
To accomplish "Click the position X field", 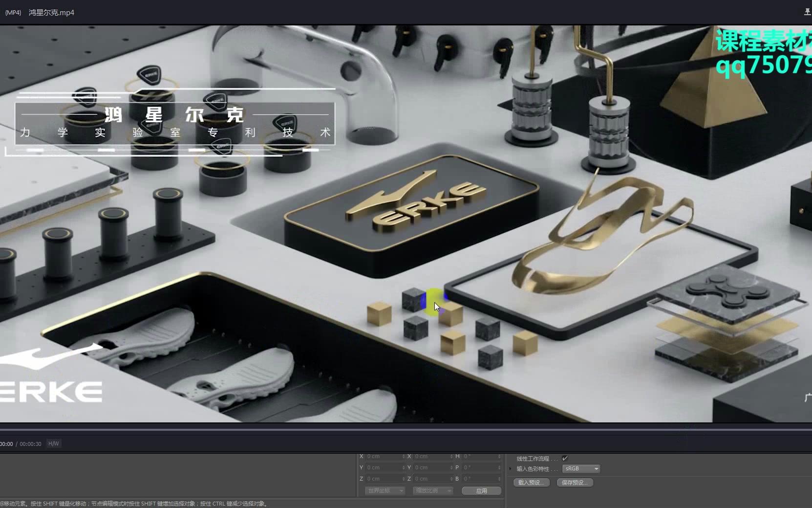I will point(385,456).
